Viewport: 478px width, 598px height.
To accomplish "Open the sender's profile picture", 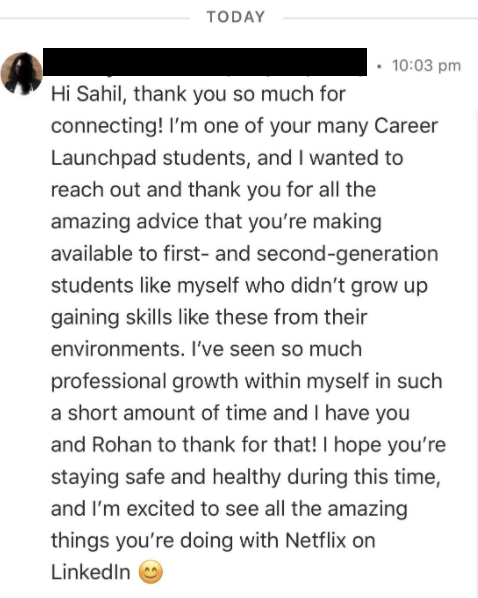I will [x=21, y=73].
